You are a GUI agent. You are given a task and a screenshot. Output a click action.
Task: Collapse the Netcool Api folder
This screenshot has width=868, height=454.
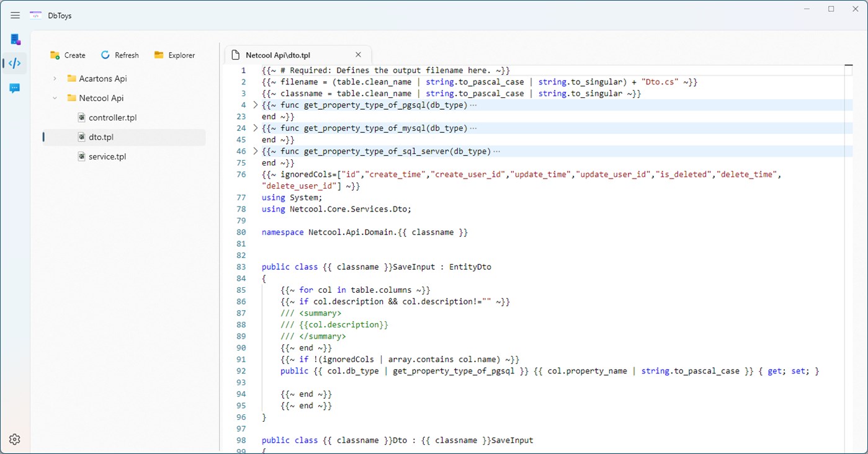click(x=55, y=98)
